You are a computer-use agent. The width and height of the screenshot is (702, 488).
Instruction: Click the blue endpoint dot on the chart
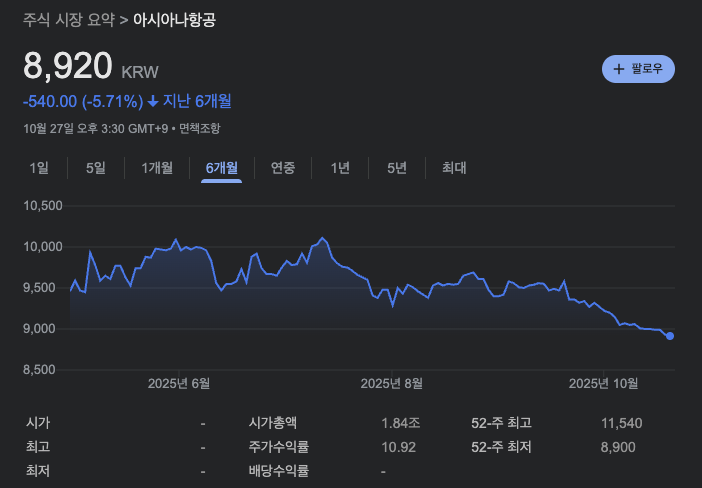coord(670,336)
